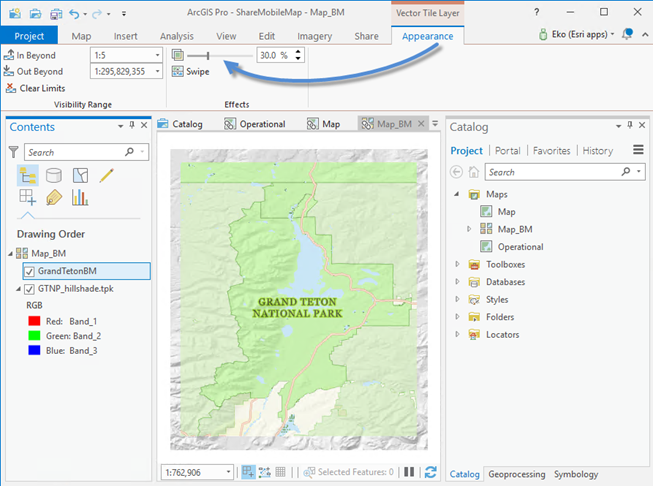Click the grid icon in status bar

tap(280, 472)
